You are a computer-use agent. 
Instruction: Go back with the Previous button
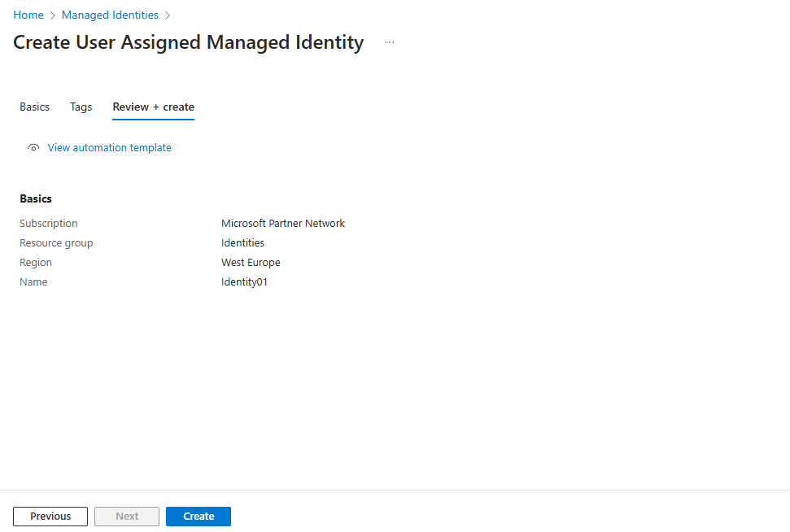[x=50, y=517]
